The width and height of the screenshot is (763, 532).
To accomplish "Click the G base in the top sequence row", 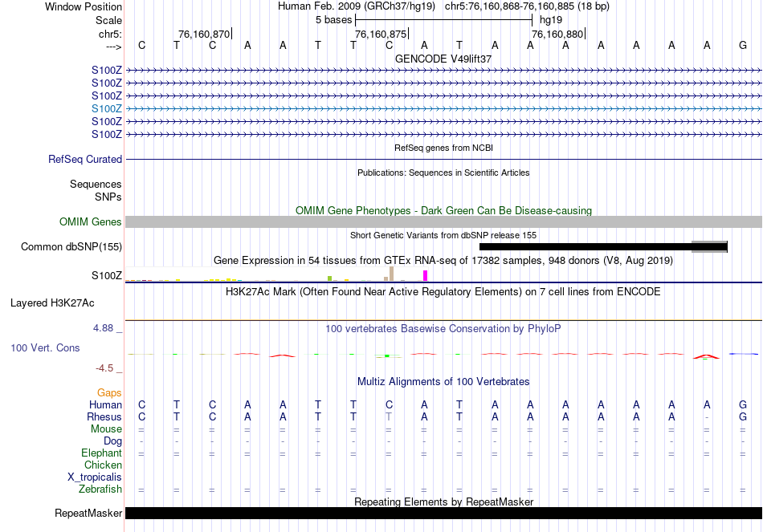I will (x=743, y=45).
